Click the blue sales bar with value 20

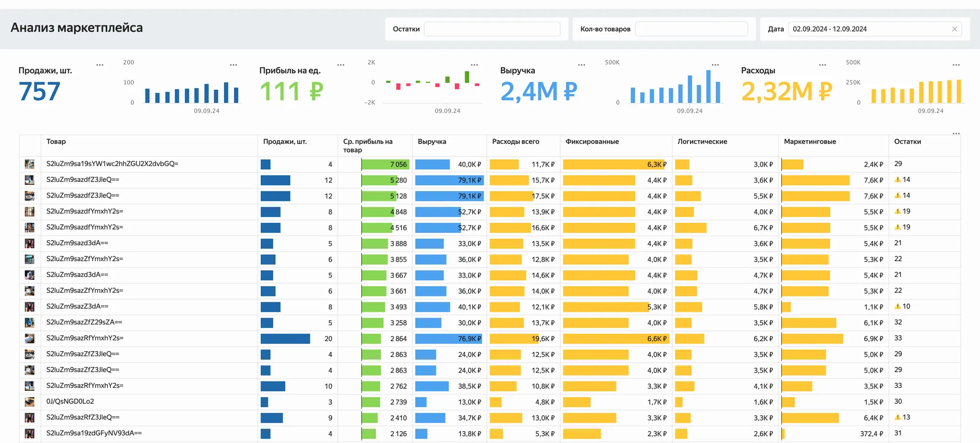285,339
